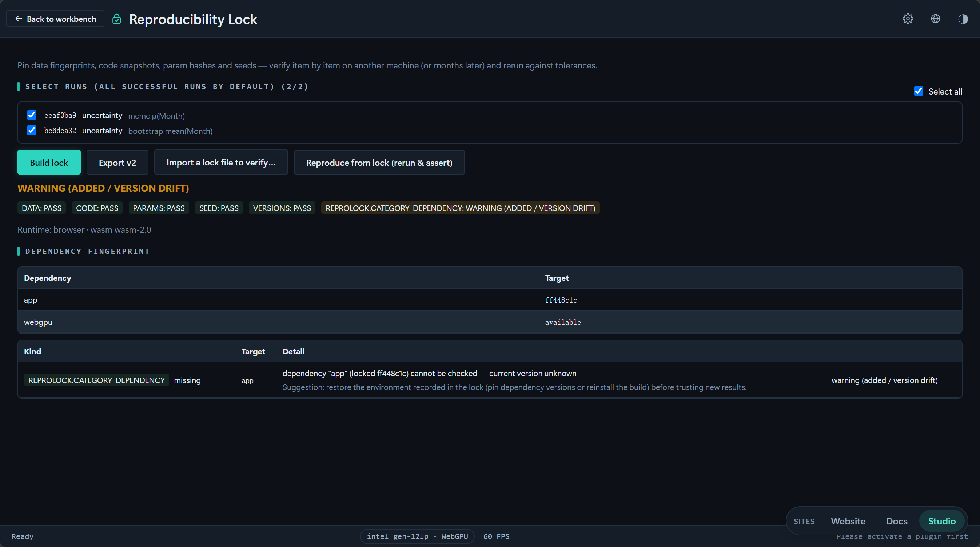Click the app dependency row
This screenshot has height=547, width=980.
coord(490,300)
